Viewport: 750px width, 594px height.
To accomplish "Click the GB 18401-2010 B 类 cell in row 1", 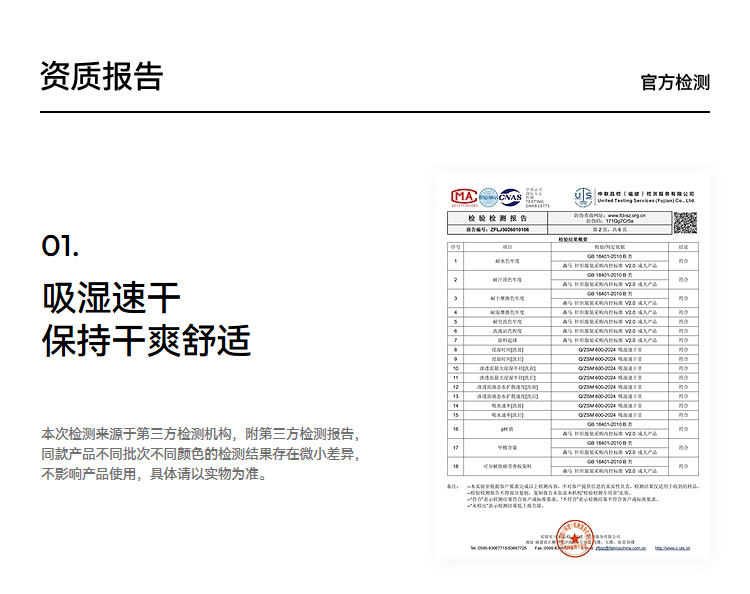I will [609, 256].
